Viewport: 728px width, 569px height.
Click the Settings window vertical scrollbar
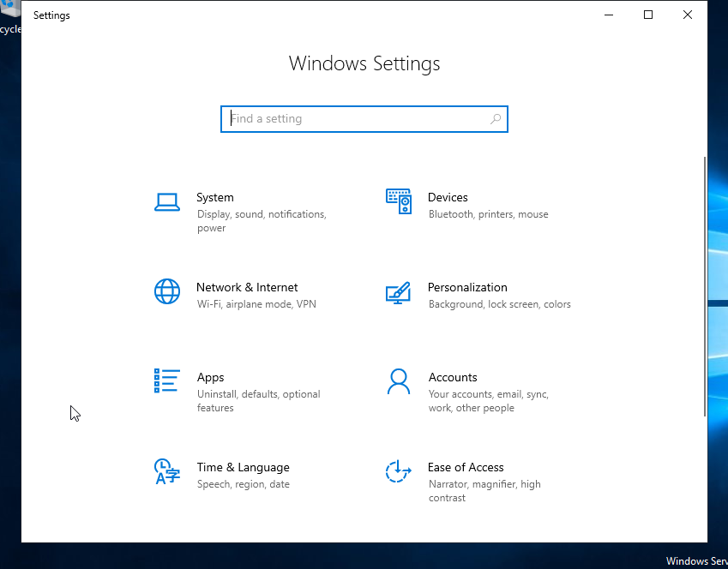[x=704, y=286]
